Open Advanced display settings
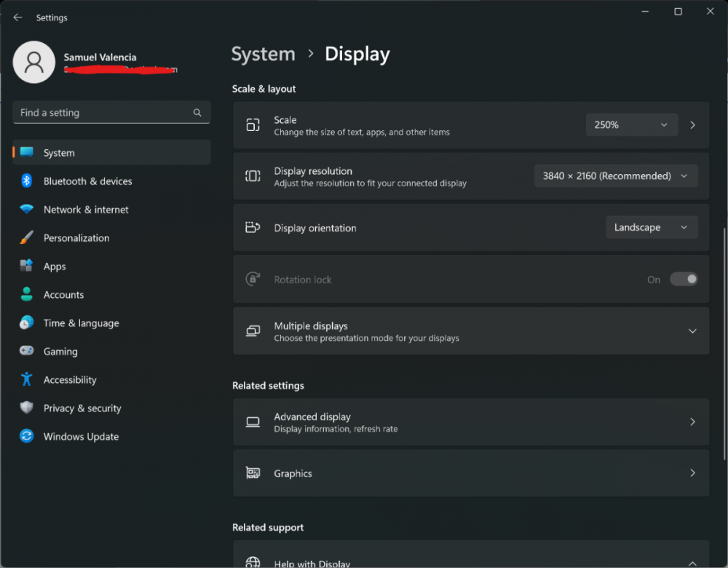Image resolution: width=728 pixels, height=568 pixels. point(470,422)
